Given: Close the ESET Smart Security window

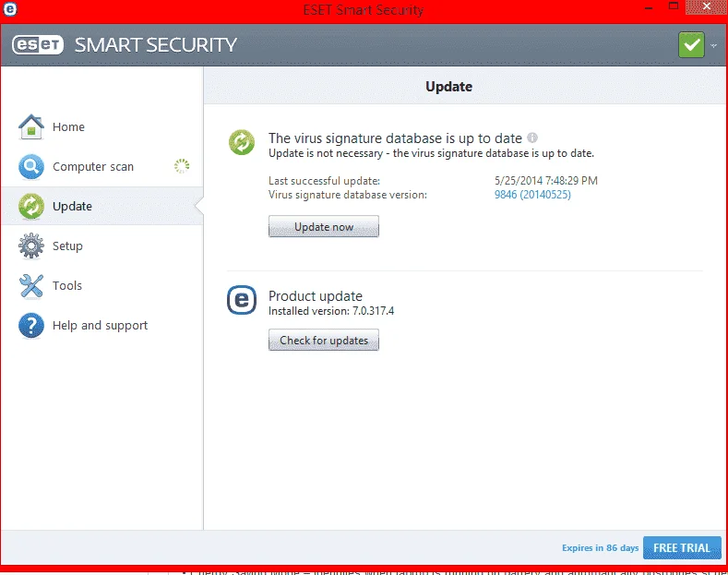Looking at the screenshot, I should pyautogui.click(x=707, y=6).
